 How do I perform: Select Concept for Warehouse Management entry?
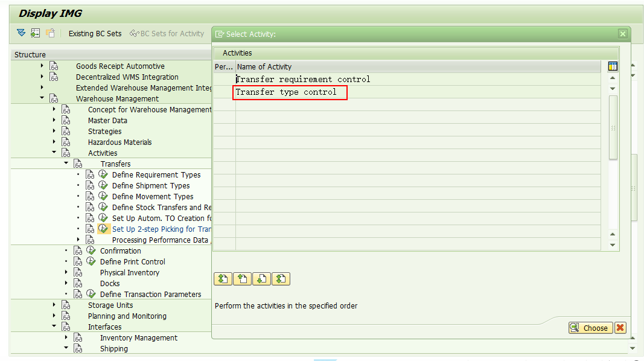click(150, 110)
